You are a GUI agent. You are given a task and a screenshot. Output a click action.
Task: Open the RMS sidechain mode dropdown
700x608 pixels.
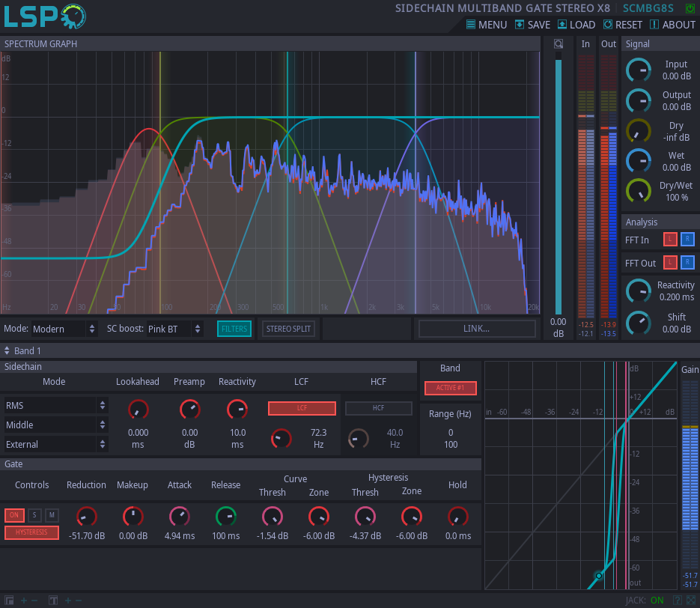point(55,405)
